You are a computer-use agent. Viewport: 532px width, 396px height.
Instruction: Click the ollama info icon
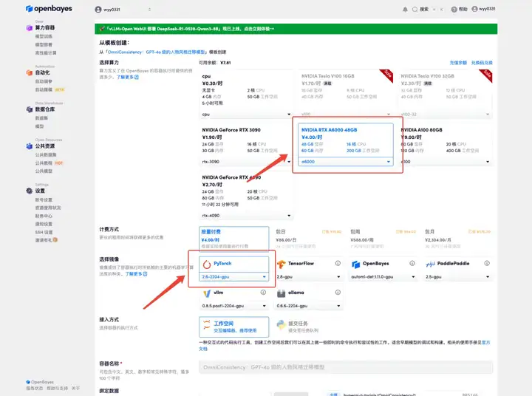(x=338, y=292)
